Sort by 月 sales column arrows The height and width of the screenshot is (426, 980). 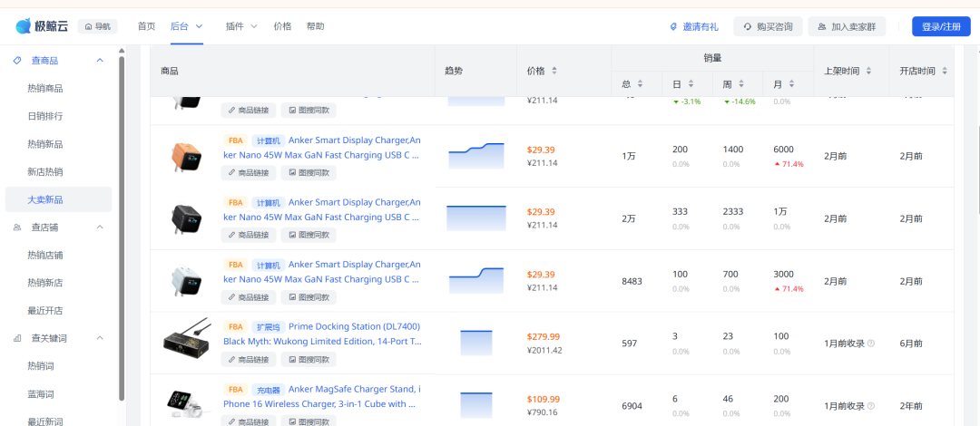792,83
